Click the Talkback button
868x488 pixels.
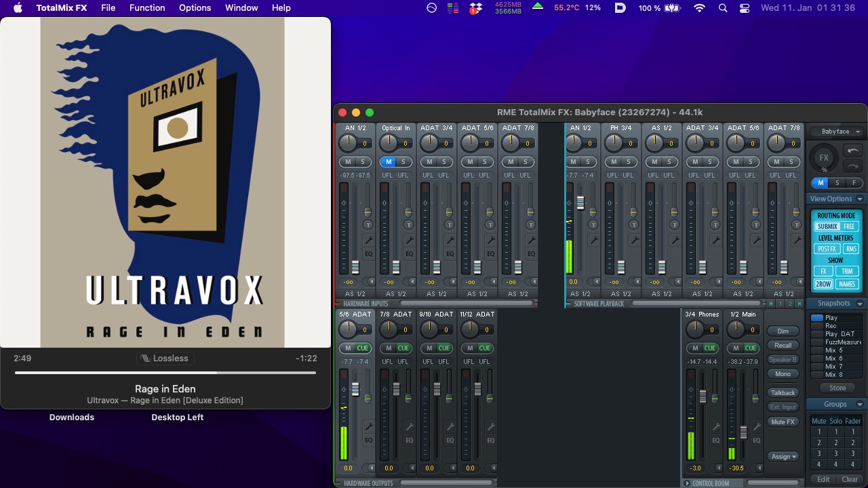783,393
